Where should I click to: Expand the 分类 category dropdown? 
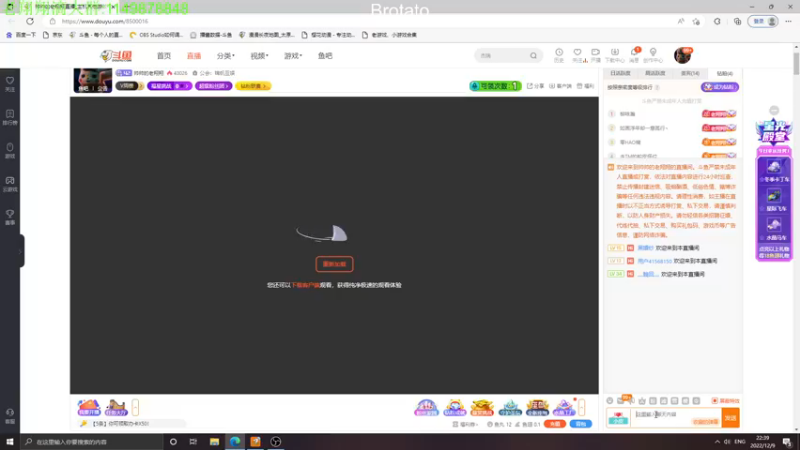(x=226, y=56)
